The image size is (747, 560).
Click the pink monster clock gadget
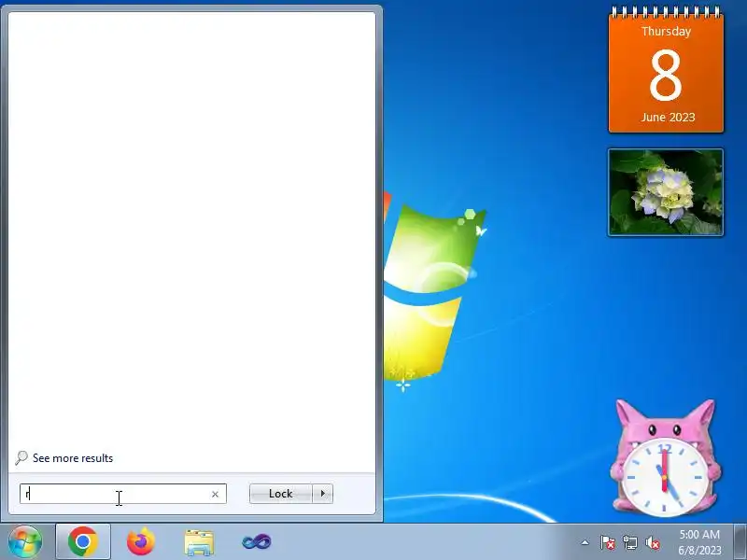click(x=664, y=458)
